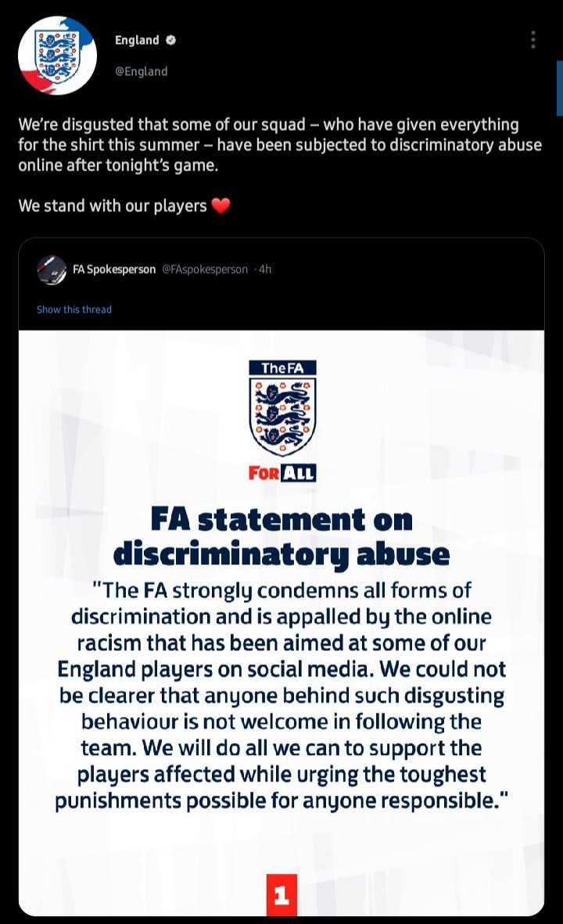Click The FA three lions crest logo
Image resolution: width=563 pixels, height=924 pixels.
(x=282, y=408)
